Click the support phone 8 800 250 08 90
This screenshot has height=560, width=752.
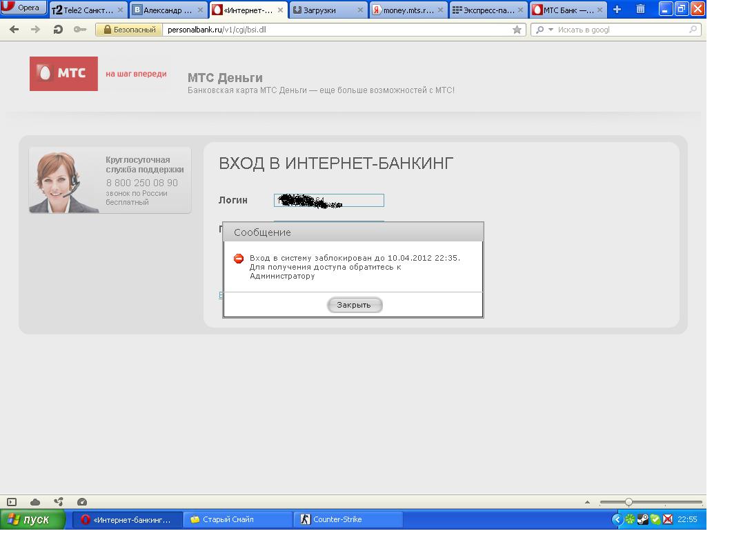coord(142,183)
